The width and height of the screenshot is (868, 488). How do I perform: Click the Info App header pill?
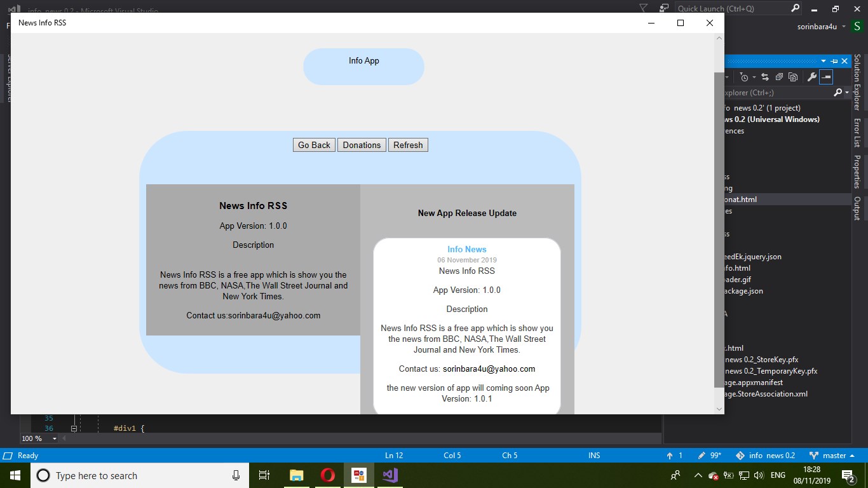tap(363, 67)
